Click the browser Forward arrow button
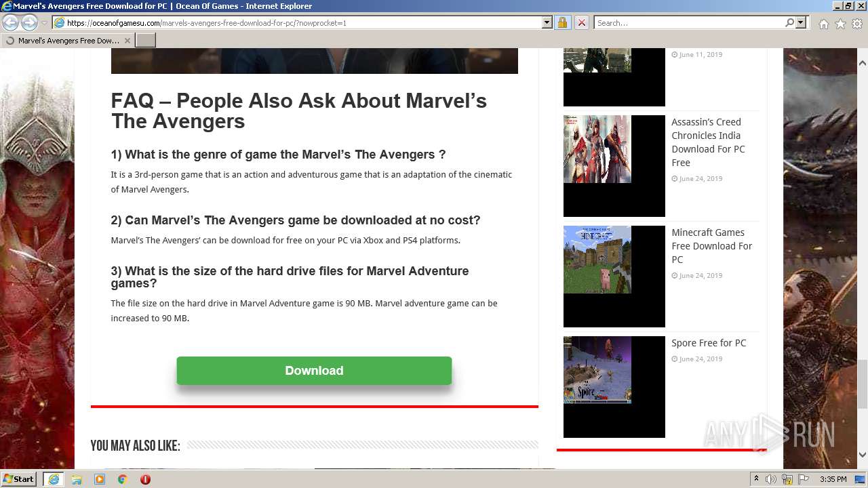 (29, 22)
